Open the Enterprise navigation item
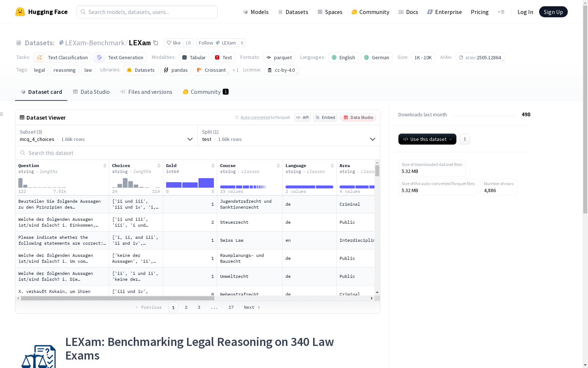The height and width of the screenshot is (368, 588). pyautogui.click(x=444, y=12)
